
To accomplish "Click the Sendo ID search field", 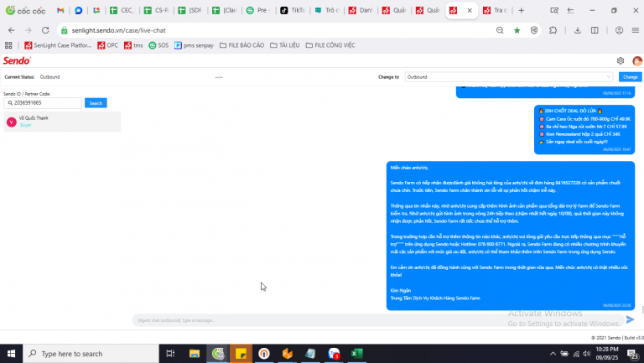I will click(x=43, y=102).
